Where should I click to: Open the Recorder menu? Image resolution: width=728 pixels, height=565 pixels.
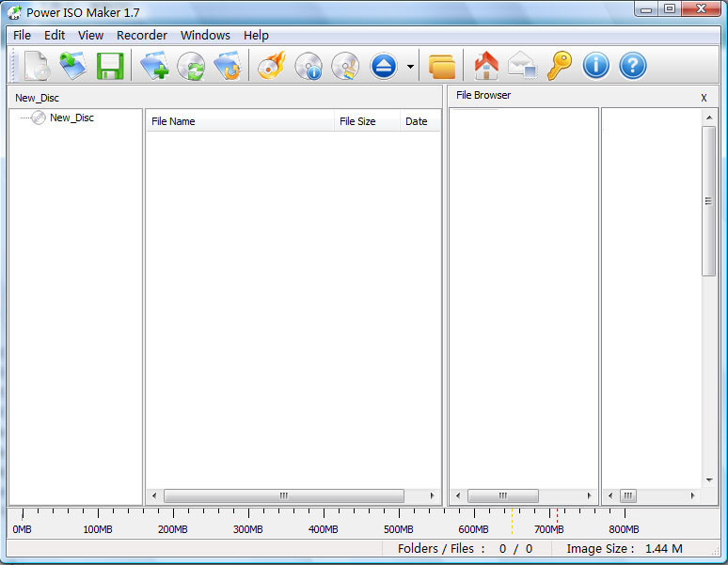pyautogui.click(x=142, y=36)
